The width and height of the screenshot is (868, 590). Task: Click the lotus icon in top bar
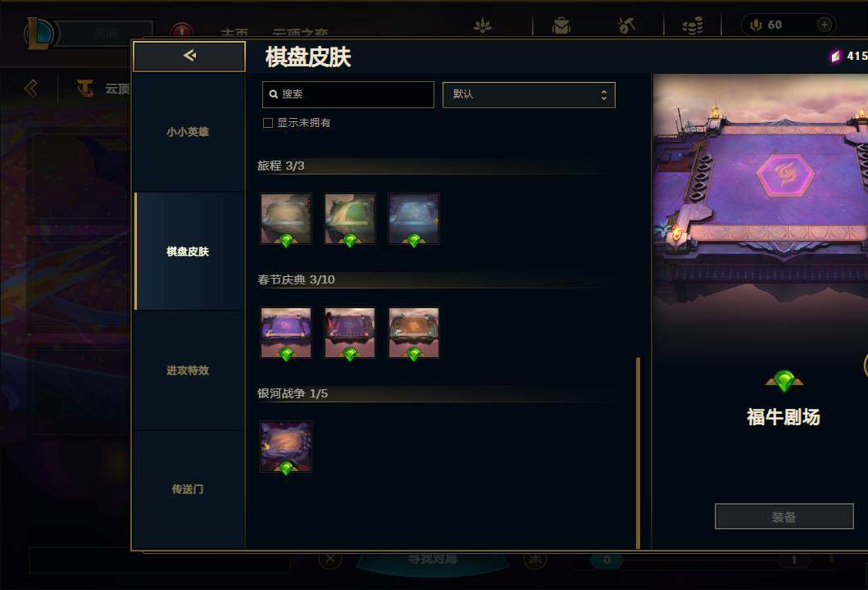[482, 25]
